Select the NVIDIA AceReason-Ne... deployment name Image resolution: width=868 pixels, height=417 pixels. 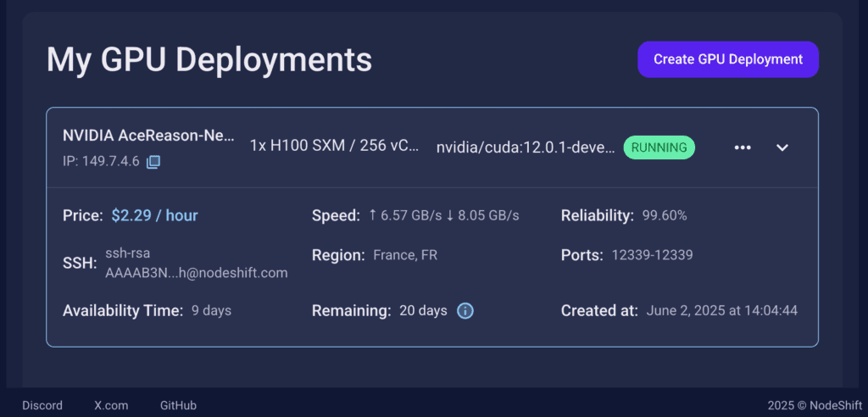tap(148, 135)
